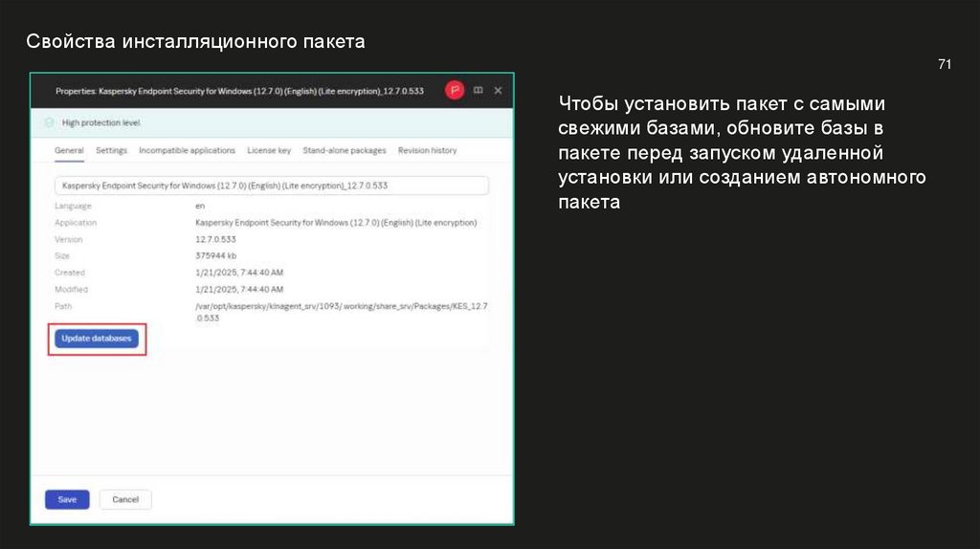Image resolution: width=980 pixels, height=549 pixels.
Task: Click the slide number 71
Action: pos(945,64)
